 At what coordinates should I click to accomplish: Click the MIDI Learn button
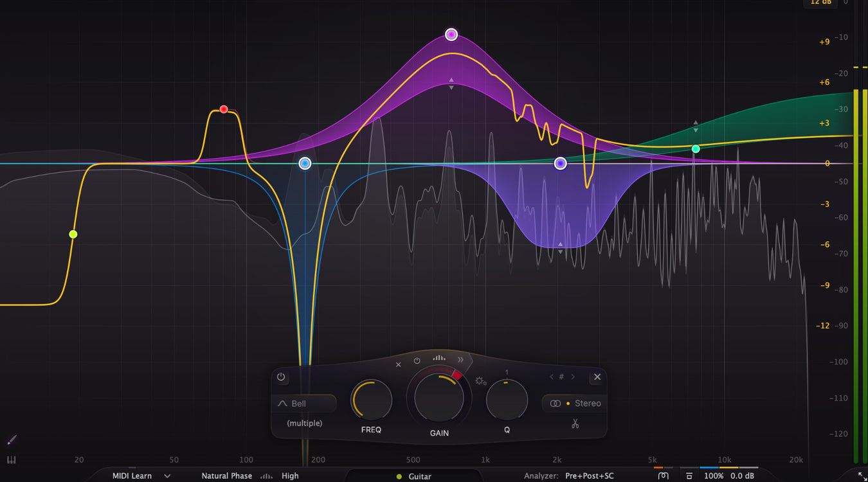pyautogui.click(x=132, y=476)
